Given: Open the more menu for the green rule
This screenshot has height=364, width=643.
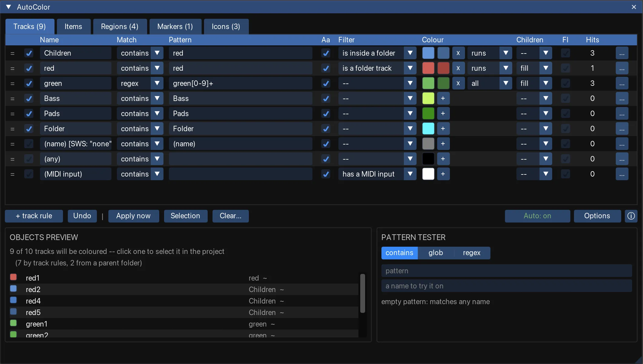Looking at the screenshot, I should click(x=622, y=83).
